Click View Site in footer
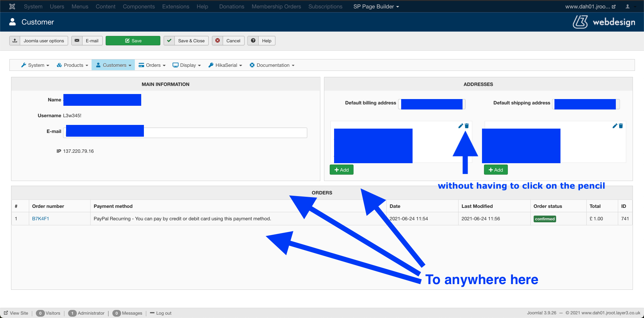Viewport: 644px width, 318px height. [16, 313]
